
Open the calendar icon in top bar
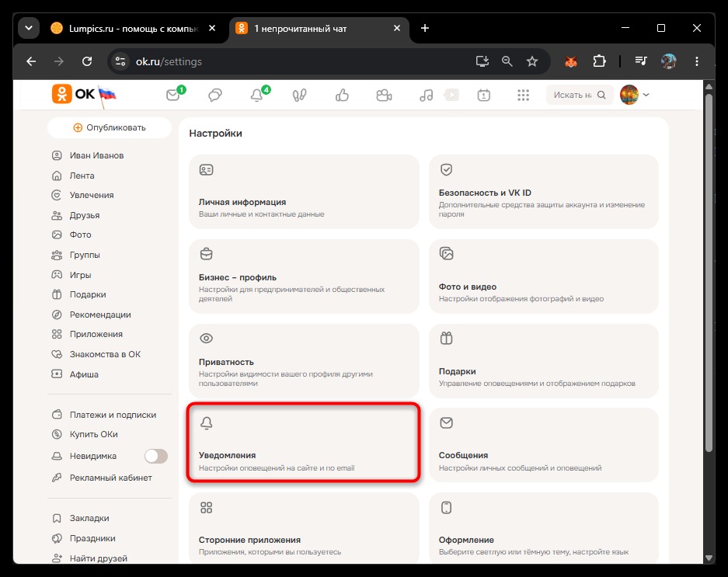click(x=484, y=96)
